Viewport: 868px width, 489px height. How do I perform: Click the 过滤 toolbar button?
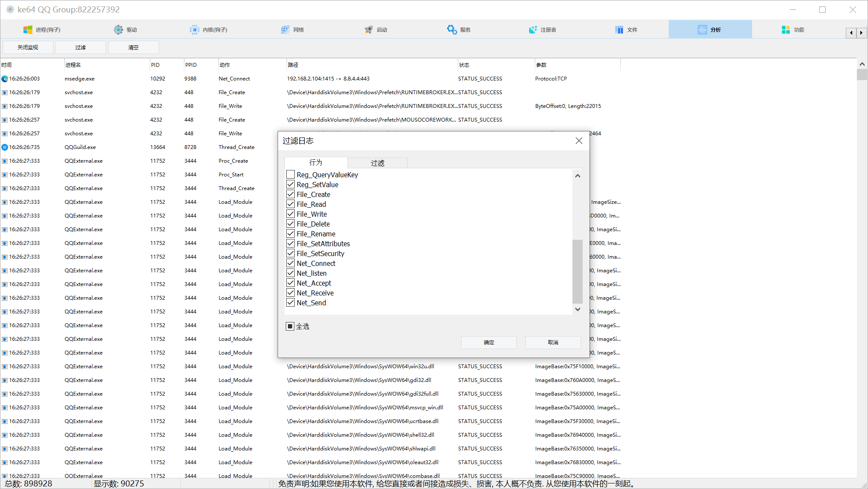click(80, 48)
